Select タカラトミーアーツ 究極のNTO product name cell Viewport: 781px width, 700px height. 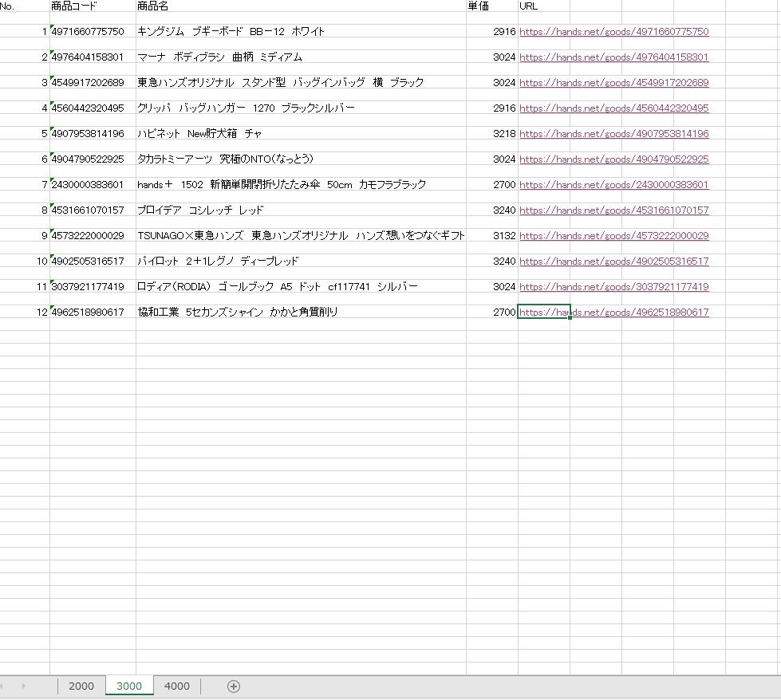[x=301, y=159]
